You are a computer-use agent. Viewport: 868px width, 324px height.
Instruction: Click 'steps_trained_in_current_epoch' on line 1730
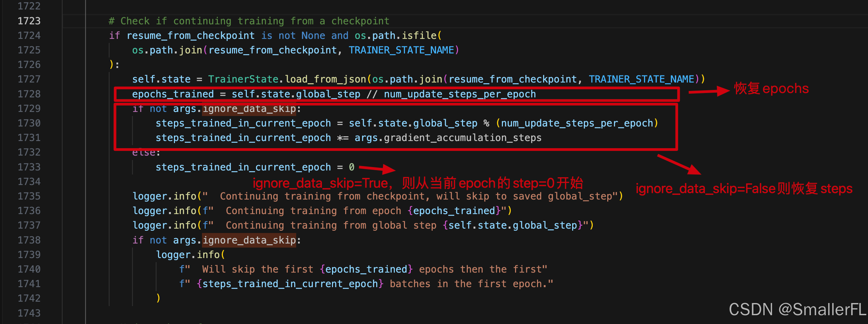pyautogui.click(x=243, y=123)
